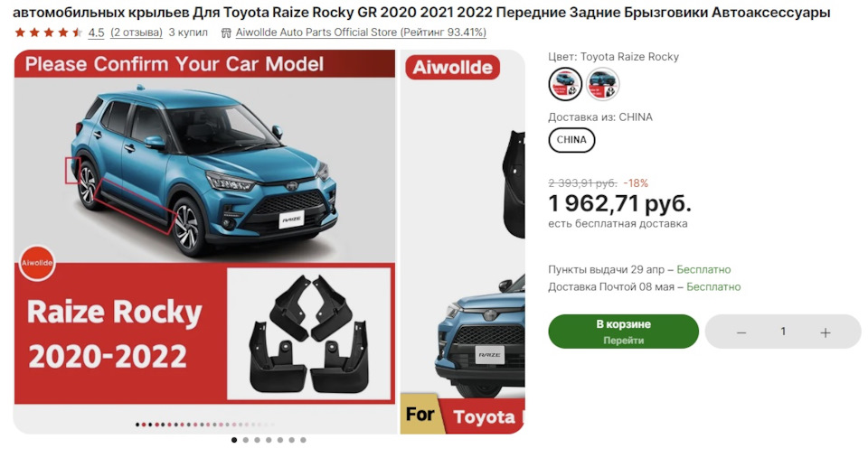Click the round Aiwollde logo badge on image
868x458 pixels.
pos(37,263)
